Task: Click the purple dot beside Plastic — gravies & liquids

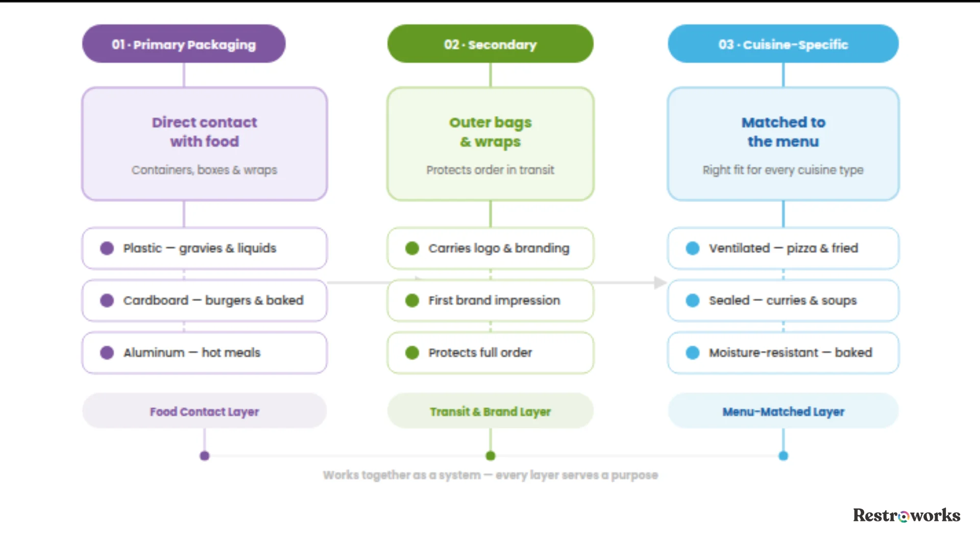Action: coord(107,248)
